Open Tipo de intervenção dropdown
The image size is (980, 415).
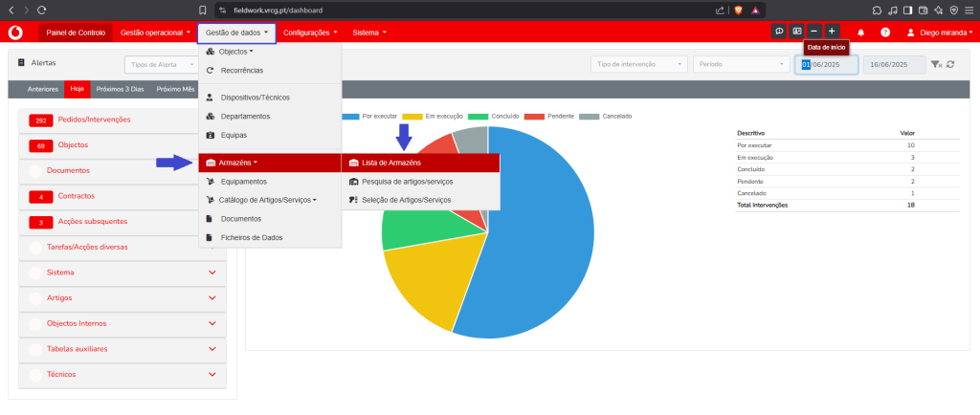point(638,64)
